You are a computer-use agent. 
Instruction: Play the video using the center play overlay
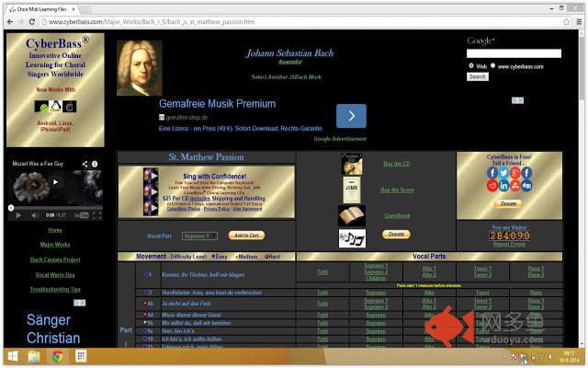point(55,182)
